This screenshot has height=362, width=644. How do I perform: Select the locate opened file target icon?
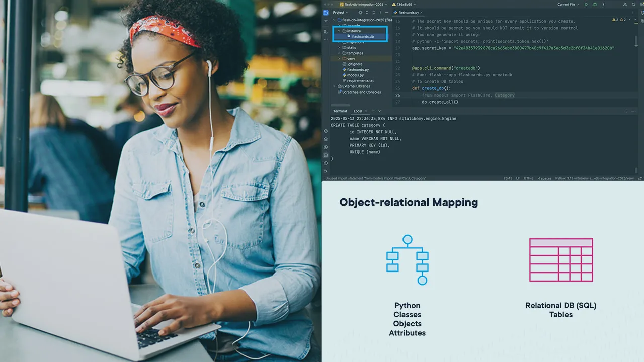tap(360, 13)
